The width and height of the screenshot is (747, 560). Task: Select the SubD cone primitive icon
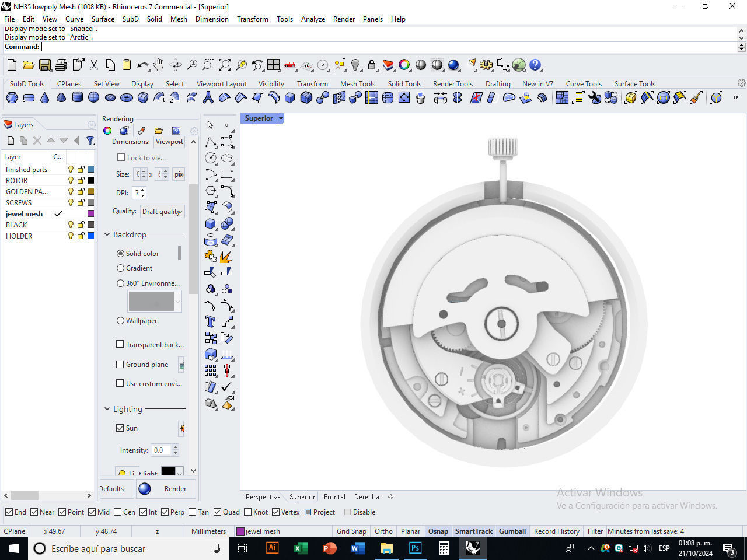tap(45, 97)
